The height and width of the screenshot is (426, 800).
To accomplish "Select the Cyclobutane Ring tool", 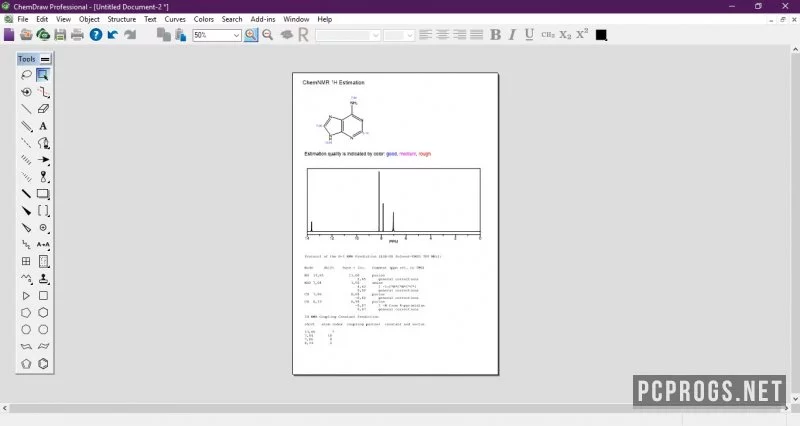I will pyautogui.click(x=43, y=296).
